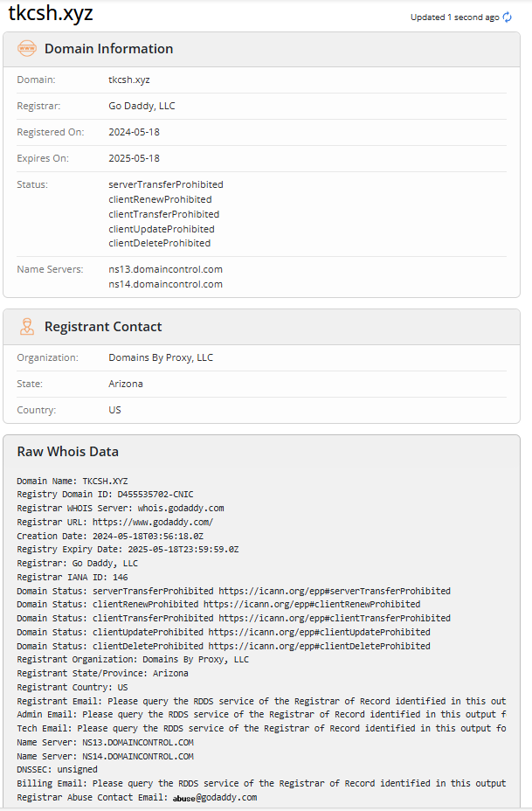This screenshot has width=532, height=811.
Task: Click the Raw Whois Data heading
Action: 68,452
